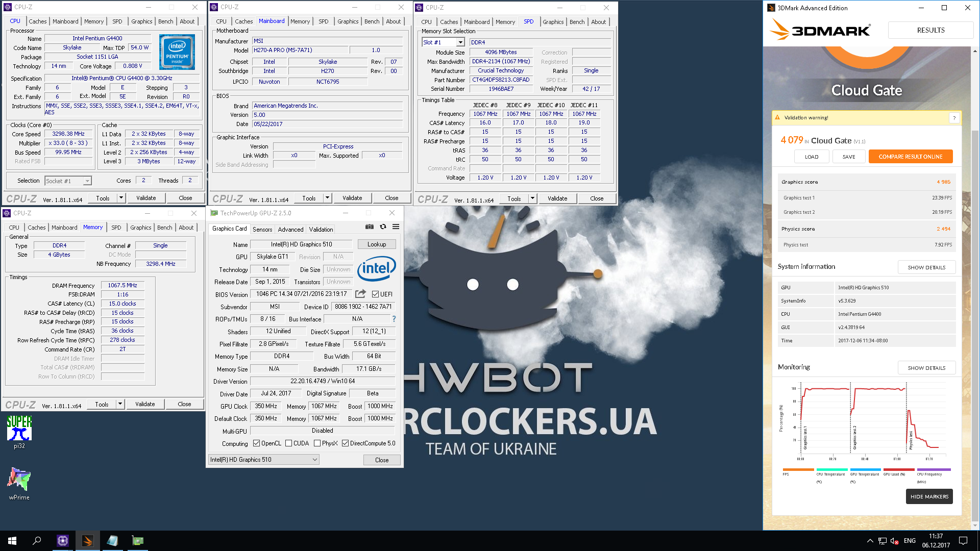
Task: Switch to 3DMark taskbar icon
Action: (x=87, y=541)
